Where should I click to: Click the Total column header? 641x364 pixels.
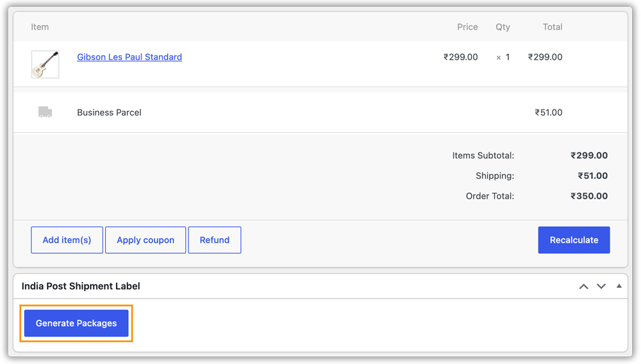coord(553,27)
